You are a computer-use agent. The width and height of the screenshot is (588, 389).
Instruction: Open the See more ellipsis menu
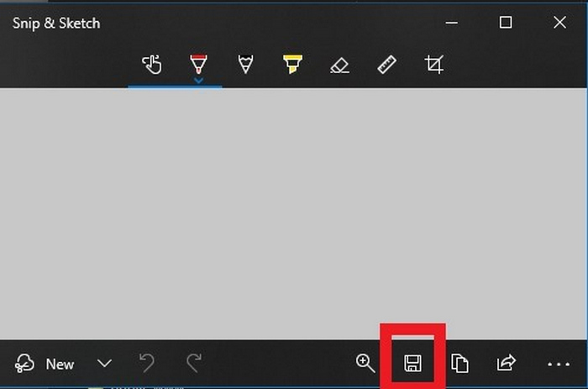point(559,364)
